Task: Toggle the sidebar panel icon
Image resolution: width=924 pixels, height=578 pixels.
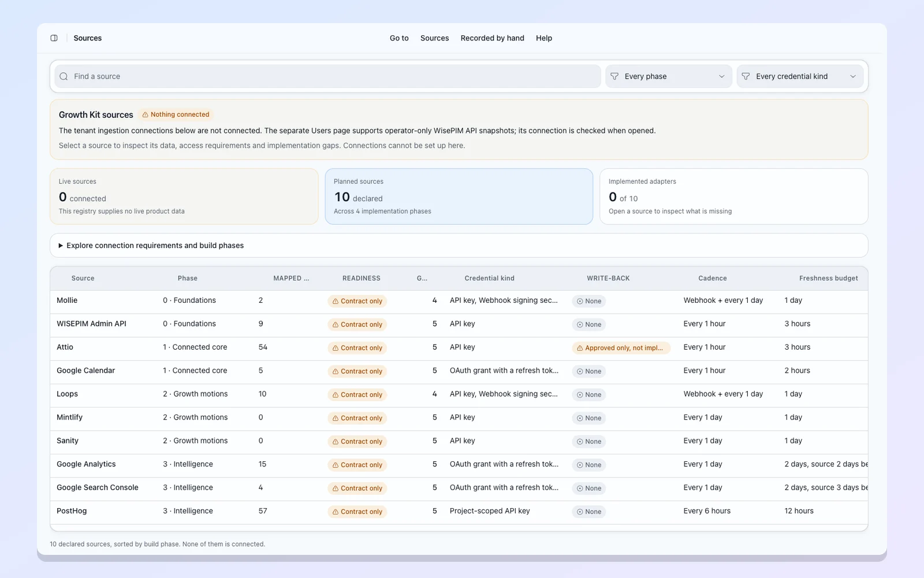Action: click(x=54, y=38)
